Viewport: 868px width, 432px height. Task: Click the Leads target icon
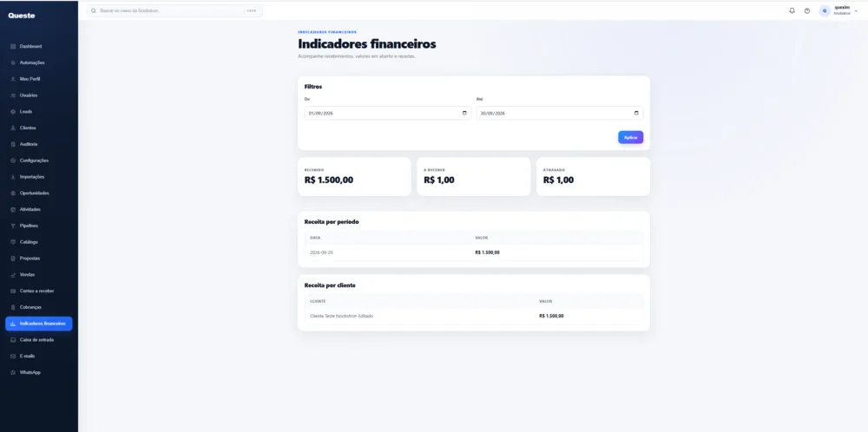coord(13,112)
